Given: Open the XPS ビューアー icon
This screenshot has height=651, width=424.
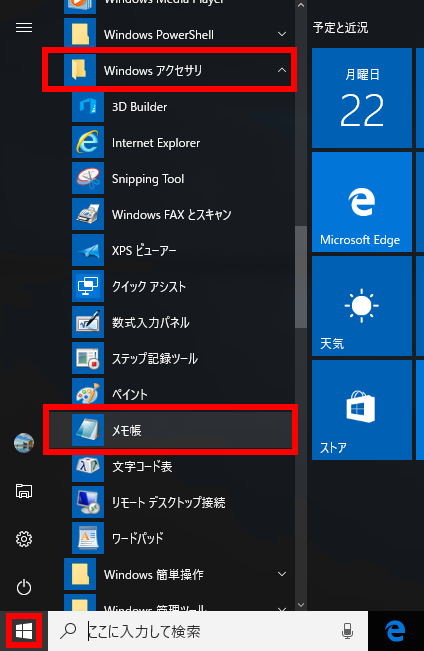Looking at the screenshot, I should point(88,251).
